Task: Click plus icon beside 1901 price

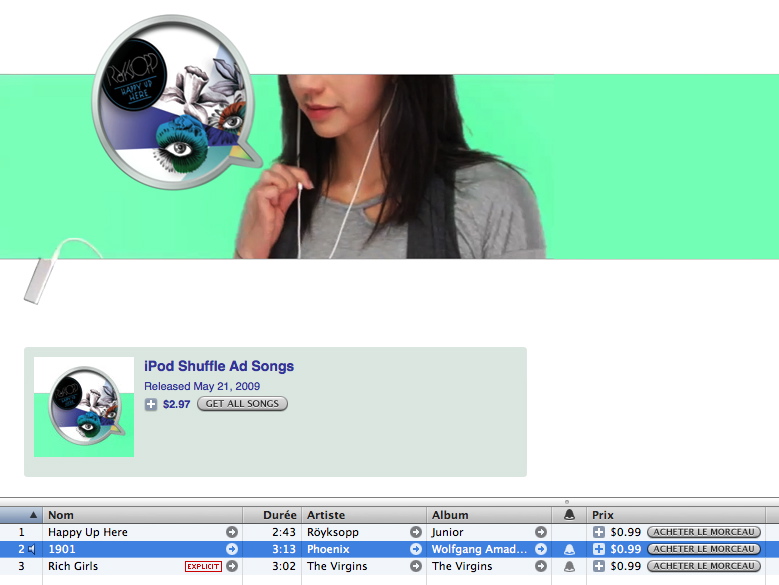Action: (599, 549)
